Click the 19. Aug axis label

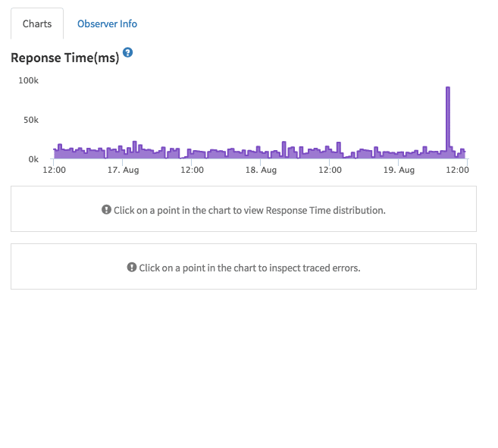click(399, 170)
